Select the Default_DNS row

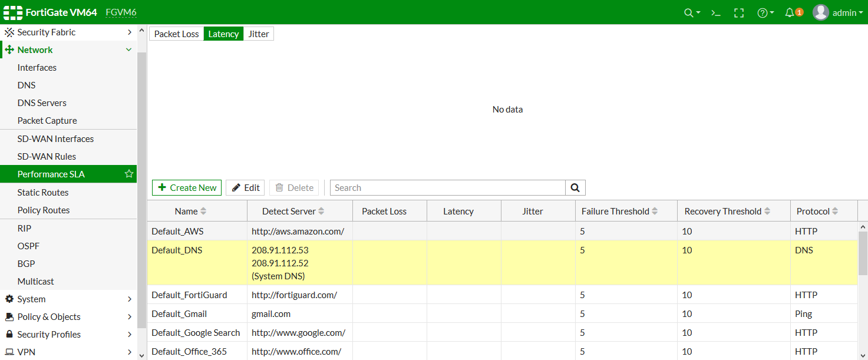pyautogui.click(x=503, y=263)
